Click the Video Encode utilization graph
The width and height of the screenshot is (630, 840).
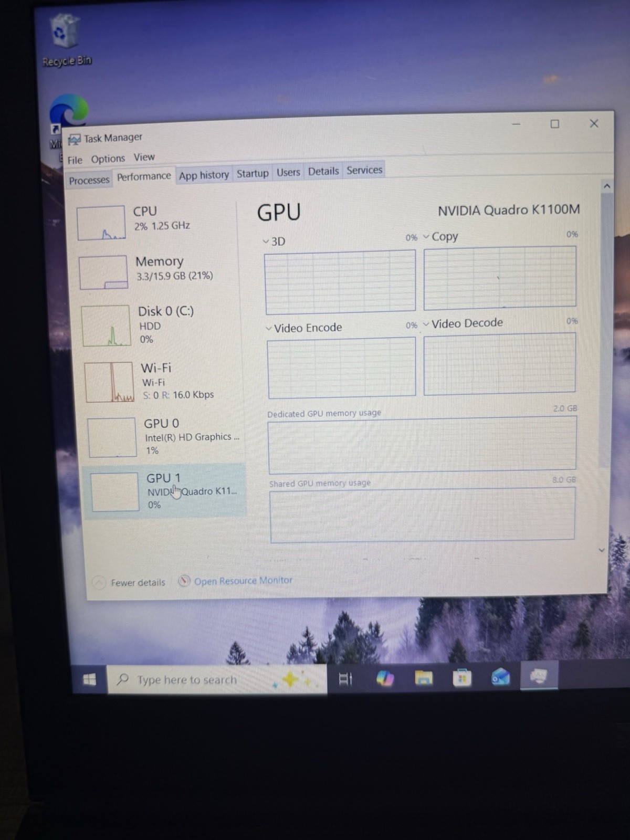point(342,367)
